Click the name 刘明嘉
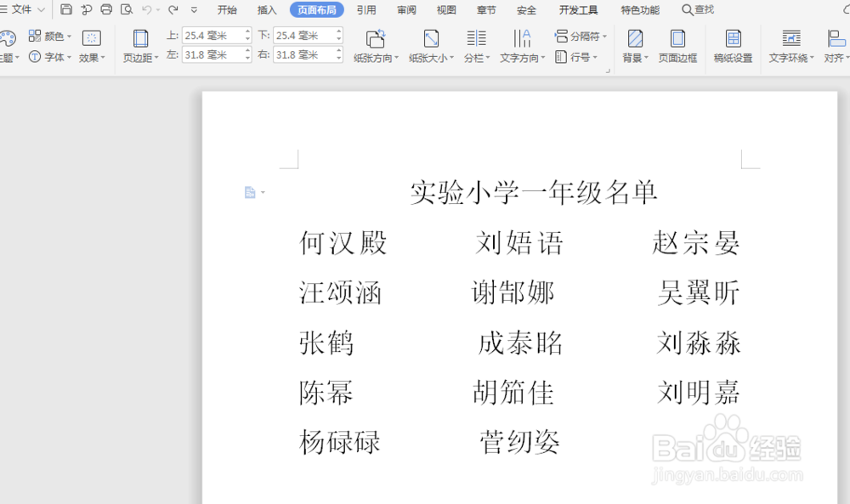 [699, 393]
